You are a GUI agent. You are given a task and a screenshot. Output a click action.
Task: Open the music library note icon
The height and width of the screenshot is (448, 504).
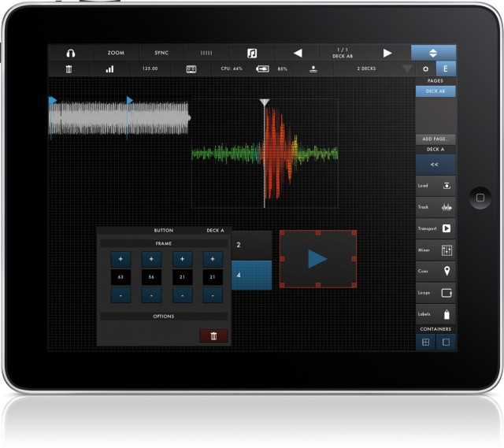(252, 53)
